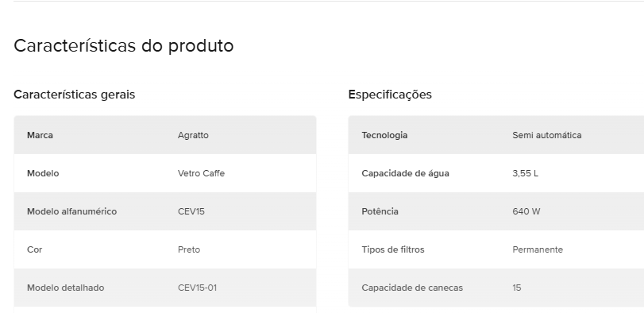Click the 'Capacidade de canecas' label

coord(412,288)
